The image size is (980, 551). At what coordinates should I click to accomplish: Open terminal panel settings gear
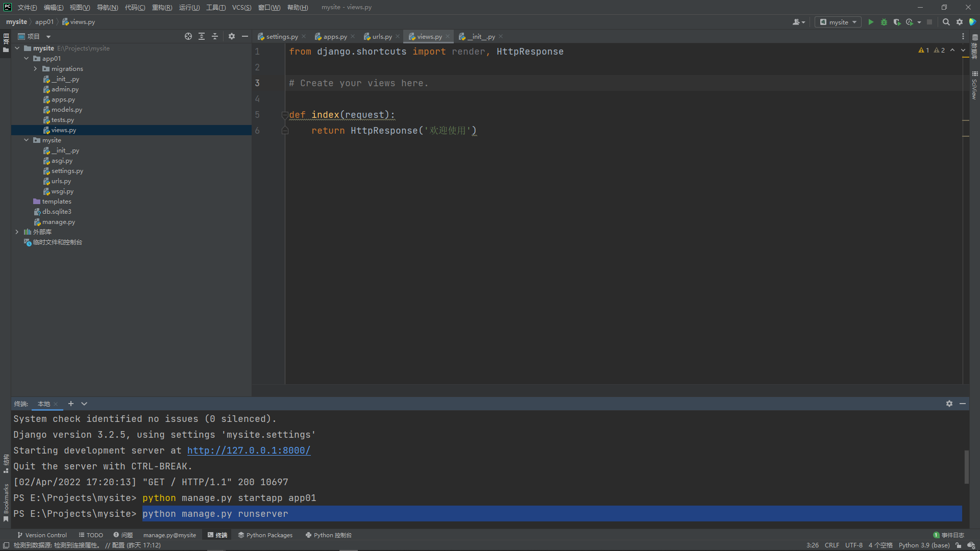pos(949,404)
